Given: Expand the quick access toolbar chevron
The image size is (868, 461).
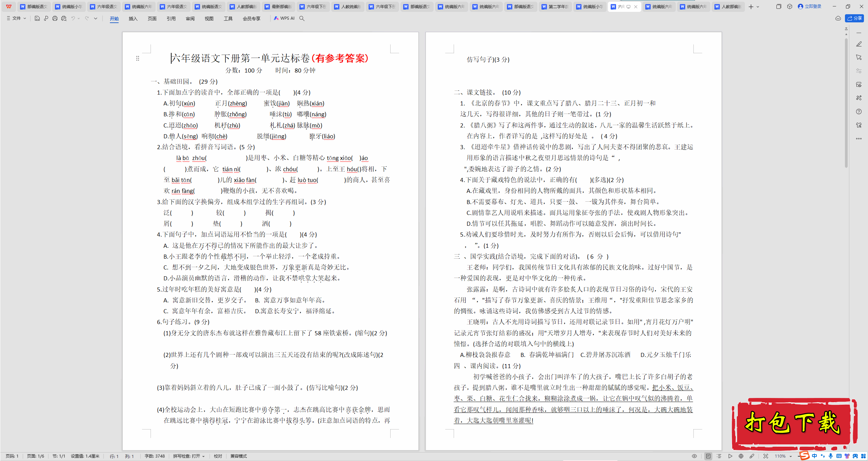Looking at the screenshot, I should click(96, 18).
